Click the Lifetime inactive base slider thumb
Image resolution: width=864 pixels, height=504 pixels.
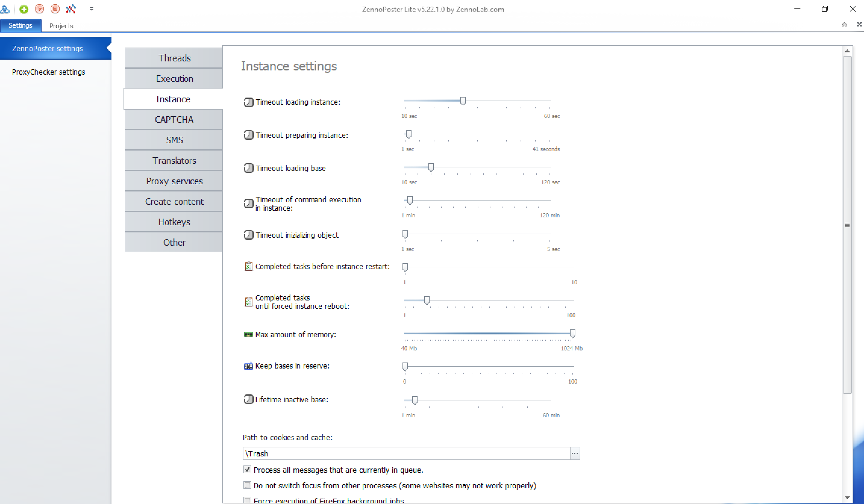point(415,400)
